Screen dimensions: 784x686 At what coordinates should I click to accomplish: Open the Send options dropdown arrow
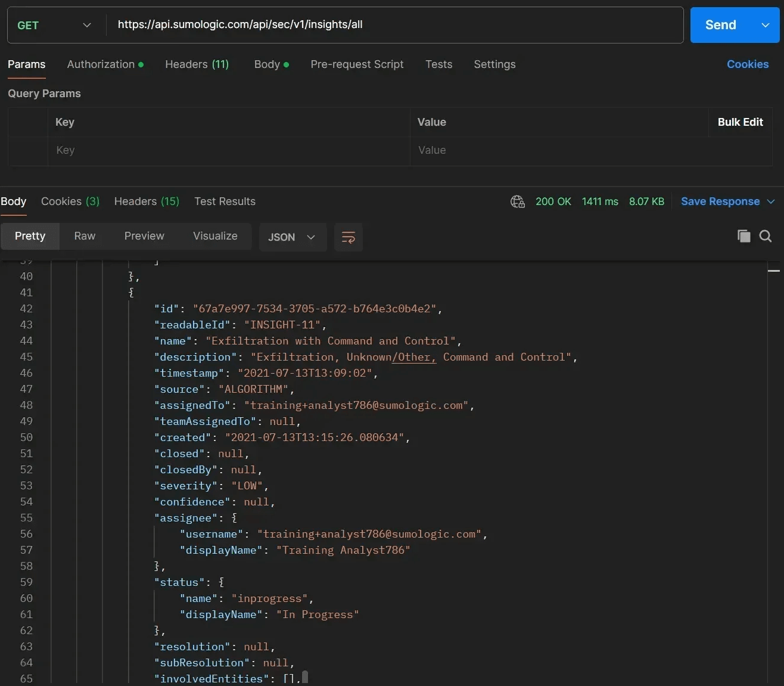765,25
